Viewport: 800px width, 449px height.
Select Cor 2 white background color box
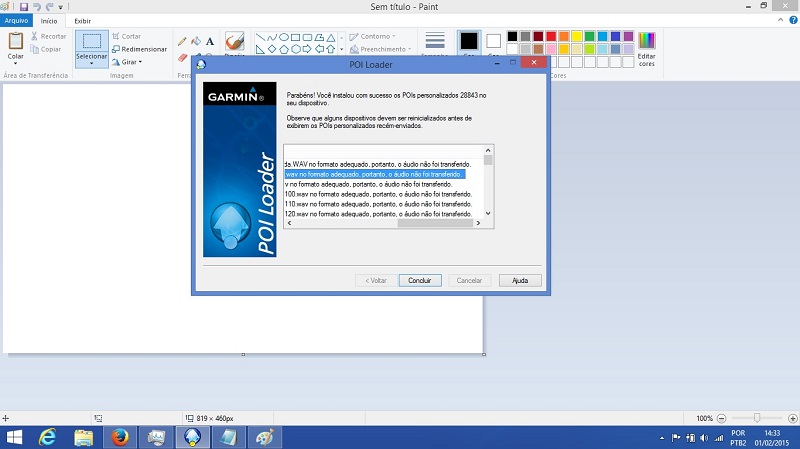point(493,41)
